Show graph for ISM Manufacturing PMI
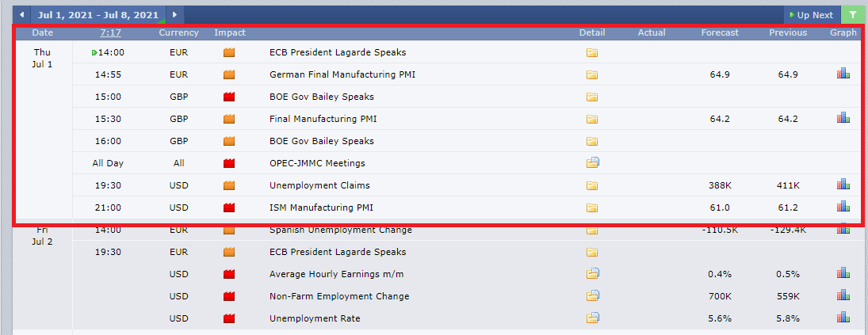 (843, 207)
